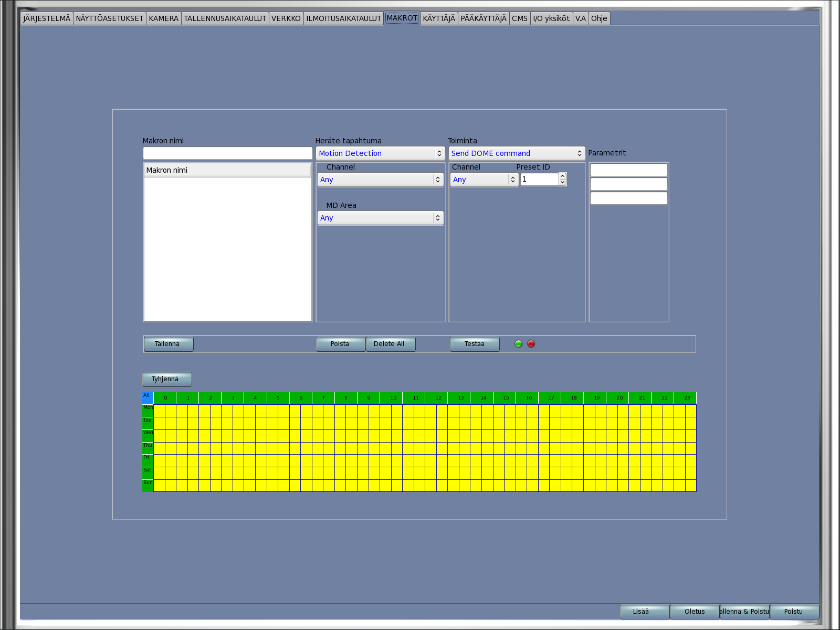This screenshot has width=840, height=630.
Task: Switch to NÄYTTÖASETUKSET tab
Action: pyautogui.click(x=109, y=18)
